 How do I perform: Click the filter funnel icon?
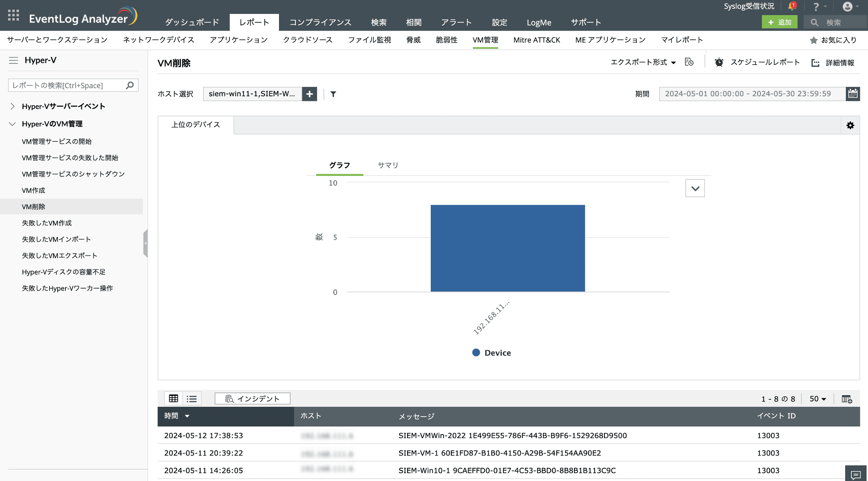(x=333, y=94)
